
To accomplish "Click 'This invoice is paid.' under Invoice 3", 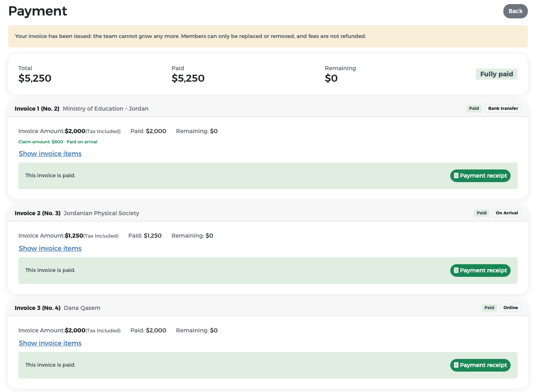I will (50, 365).
